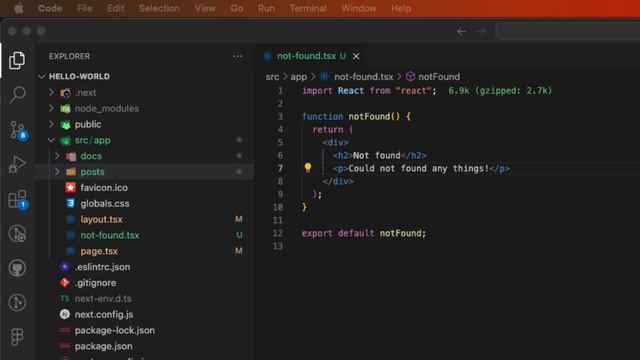640x360 pixels.
Task: Open the Selection menu
Action: [x=159, y=9]
